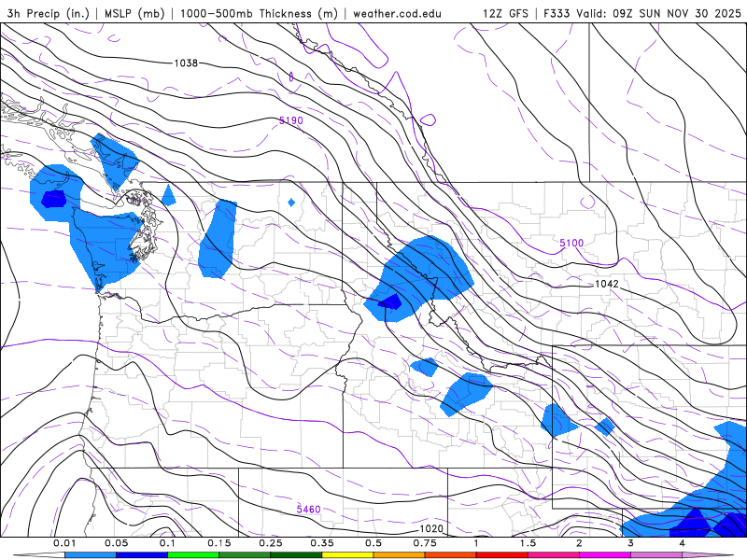Click the 0.15 legend value
Screen dimensions: 747x560
pos(219,543)
